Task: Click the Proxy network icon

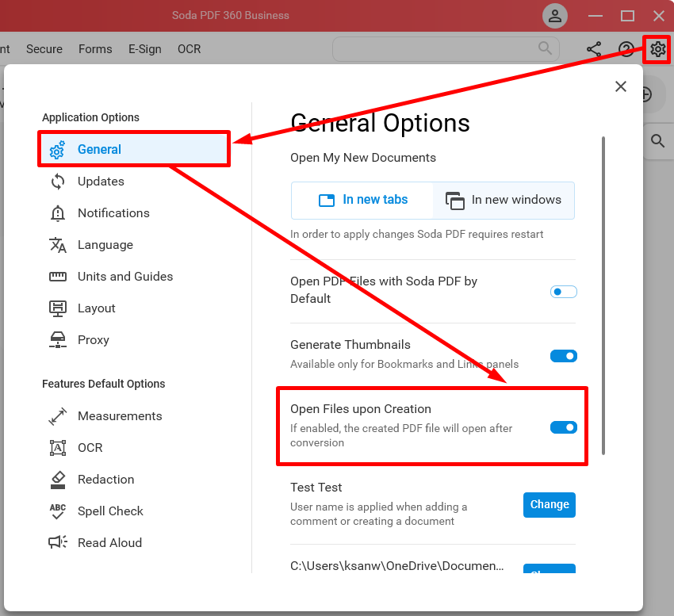Action: click(x=58, y=340)
